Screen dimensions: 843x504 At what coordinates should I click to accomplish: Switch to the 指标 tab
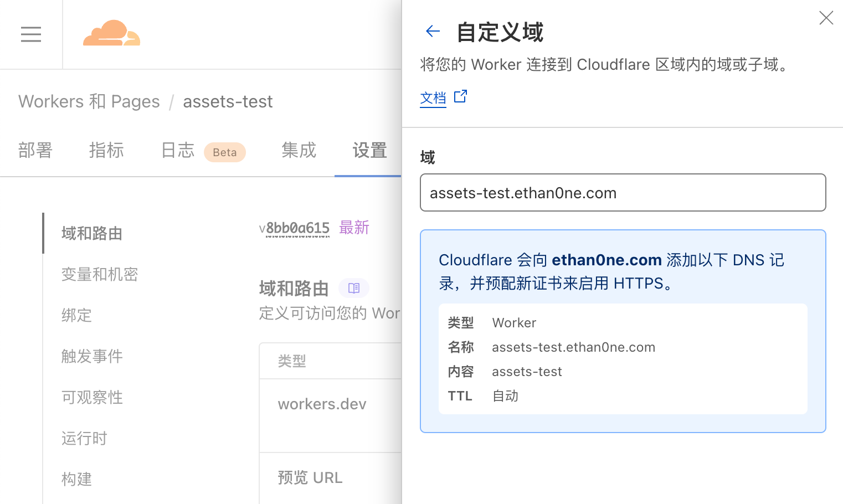coord(106,150)
